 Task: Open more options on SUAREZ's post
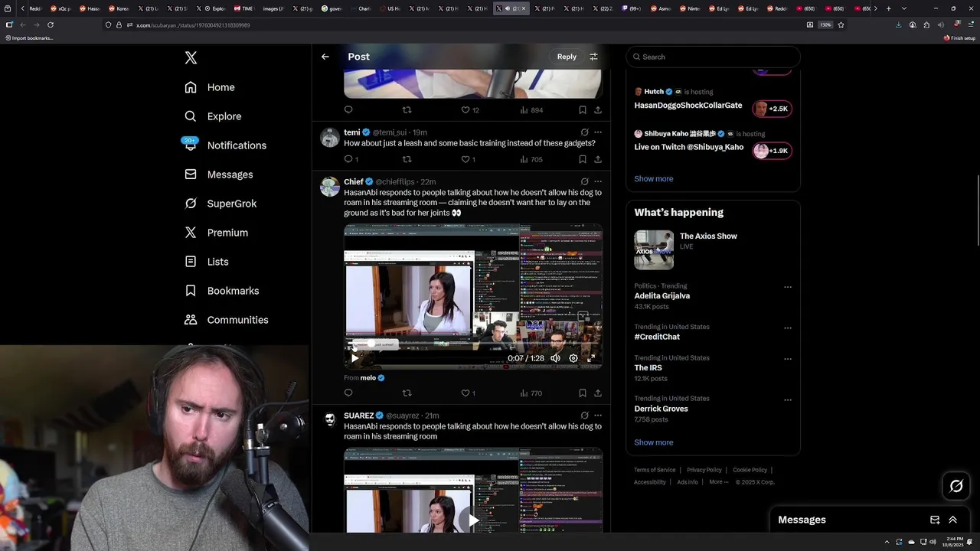tap(598, 416)
